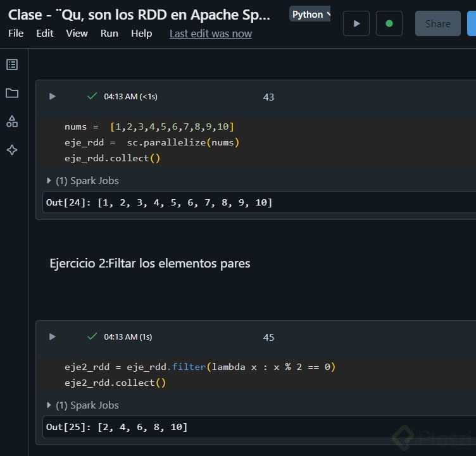Viewport: 476px width, 456px height.
Task: Open the assistant sparkle sidebar icon
Action: [x=12, y=150]
